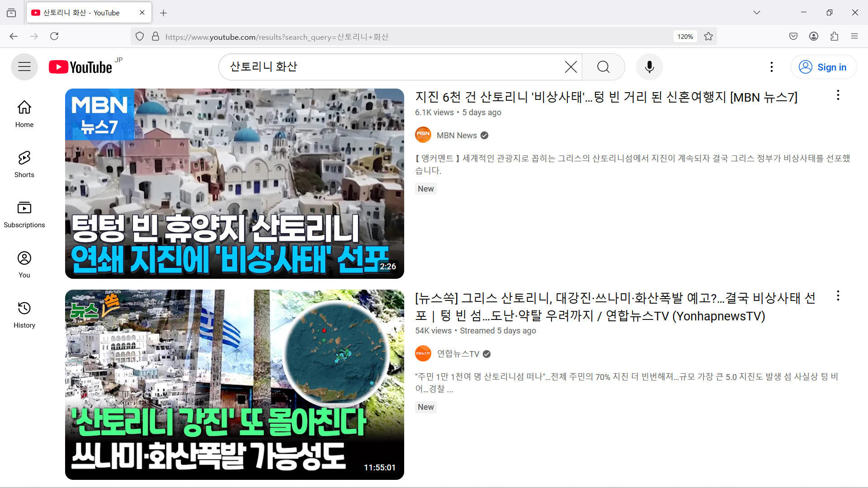This screenshot has width=868, height=488.
Task: Go back to the previous page
Action: [14, 36]
